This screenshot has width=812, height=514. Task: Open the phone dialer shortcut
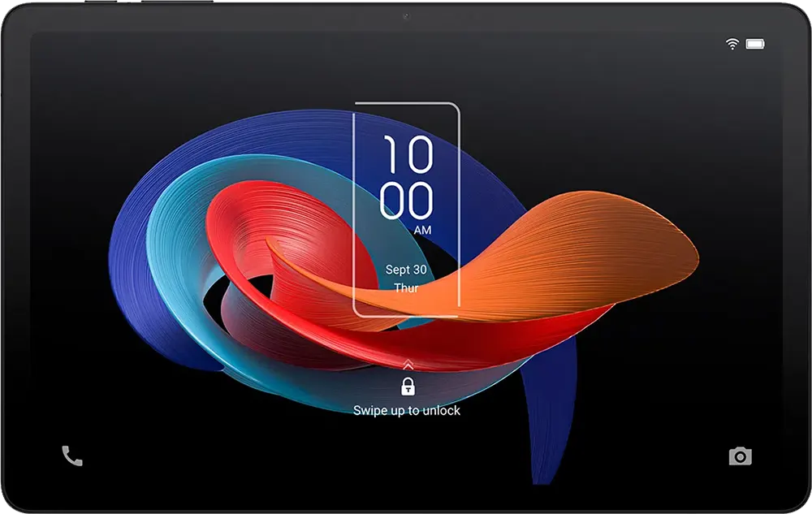pyautogui.click(x=72, y=456)
